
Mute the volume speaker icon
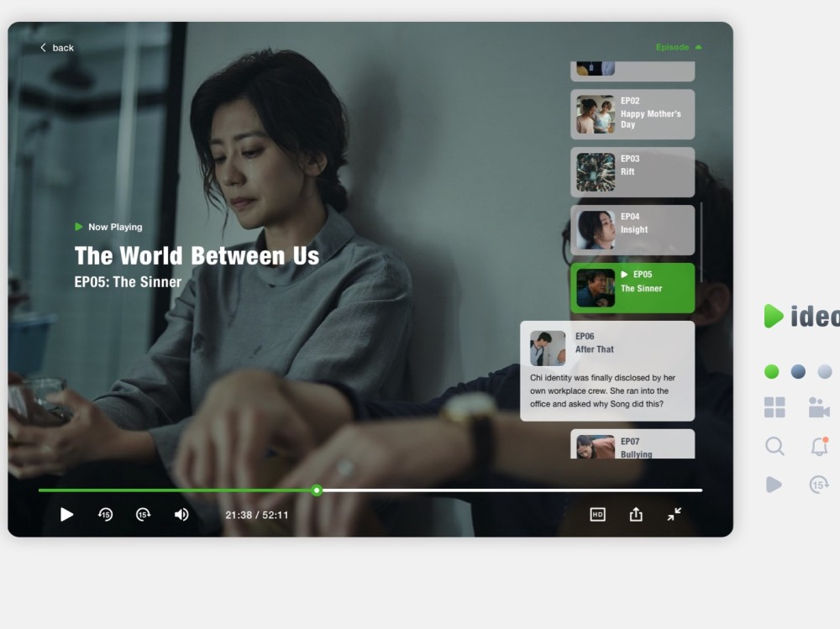(x=181, y=514)
